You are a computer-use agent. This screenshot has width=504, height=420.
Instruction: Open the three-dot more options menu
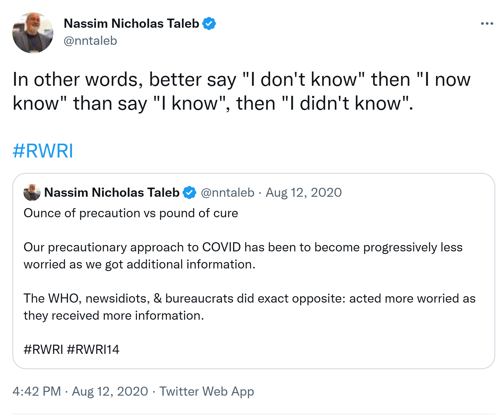[487, 23]
